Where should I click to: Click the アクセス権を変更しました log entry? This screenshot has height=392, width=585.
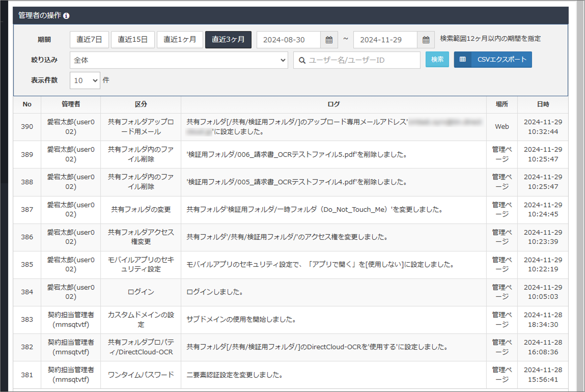tap(287, 237)
